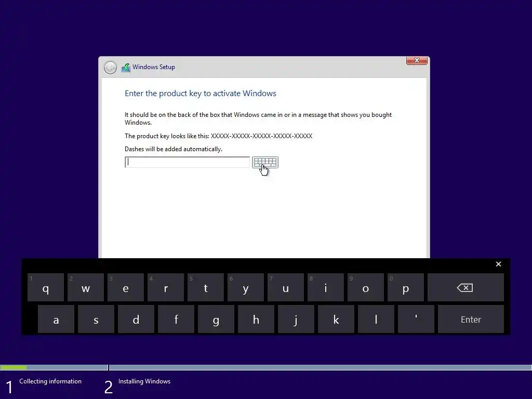Tap the q key
This screenshot has width=532, height=399.
(46, 287)
